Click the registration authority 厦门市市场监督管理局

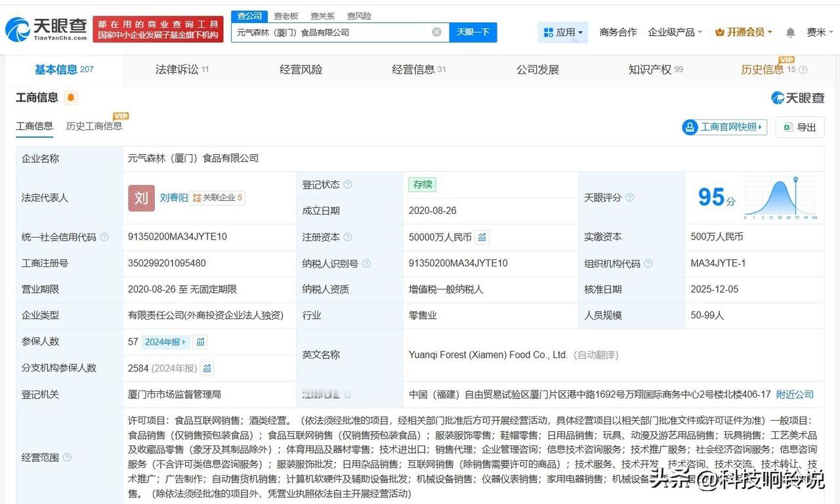tap(175, 394)
